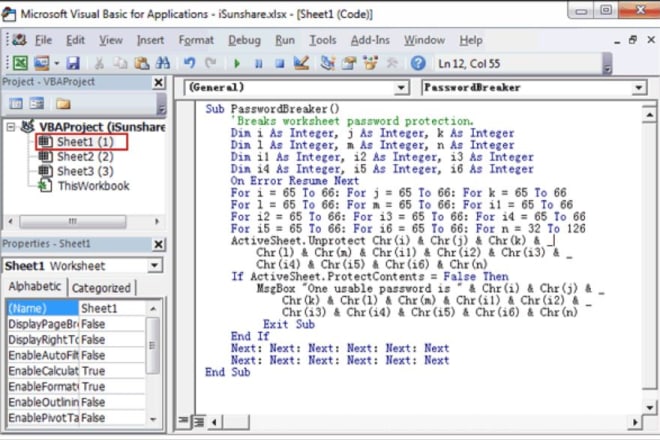Open the View menu
Viewport: 660px width, 440px height.
pos(111,40)
